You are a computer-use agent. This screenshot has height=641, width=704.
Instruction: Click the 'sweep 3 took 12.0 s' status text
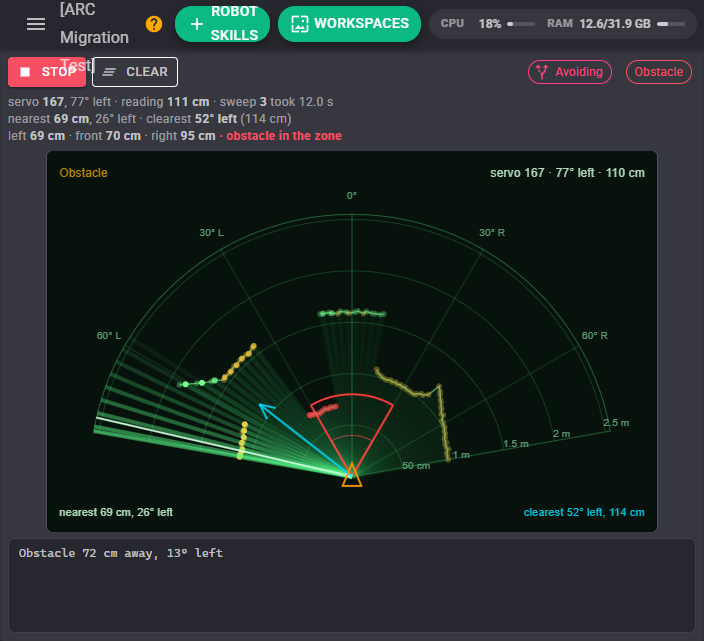coord(276,102)
